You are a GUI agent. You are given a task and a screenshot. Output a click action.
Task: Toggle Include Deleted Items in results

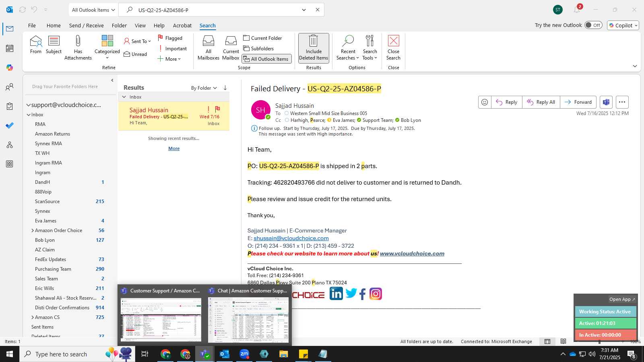314,47
